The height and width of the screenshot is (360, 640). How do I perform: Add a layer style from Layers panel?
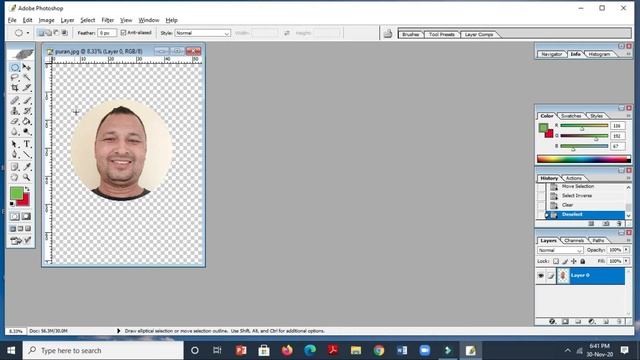click(552, 322)
